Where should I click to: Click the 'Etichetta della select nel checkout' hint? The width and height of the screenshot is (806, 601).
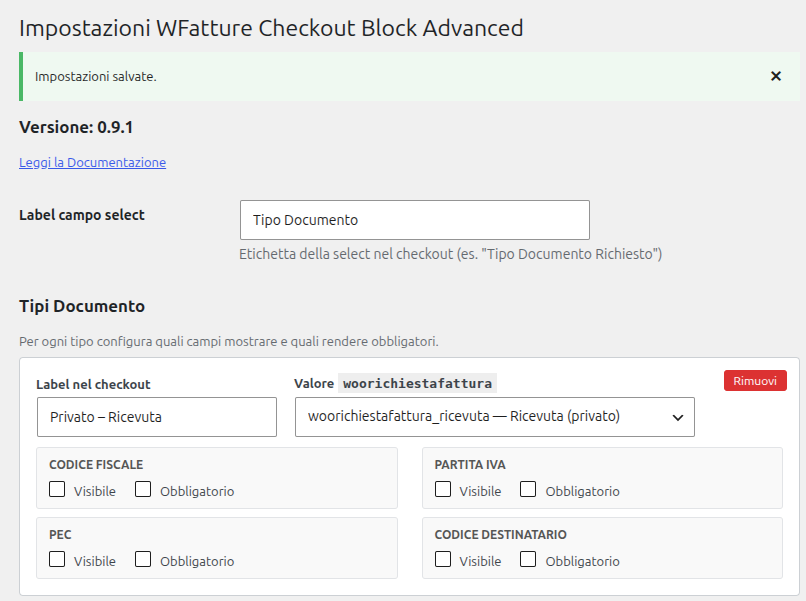click(x=450, y=254)
